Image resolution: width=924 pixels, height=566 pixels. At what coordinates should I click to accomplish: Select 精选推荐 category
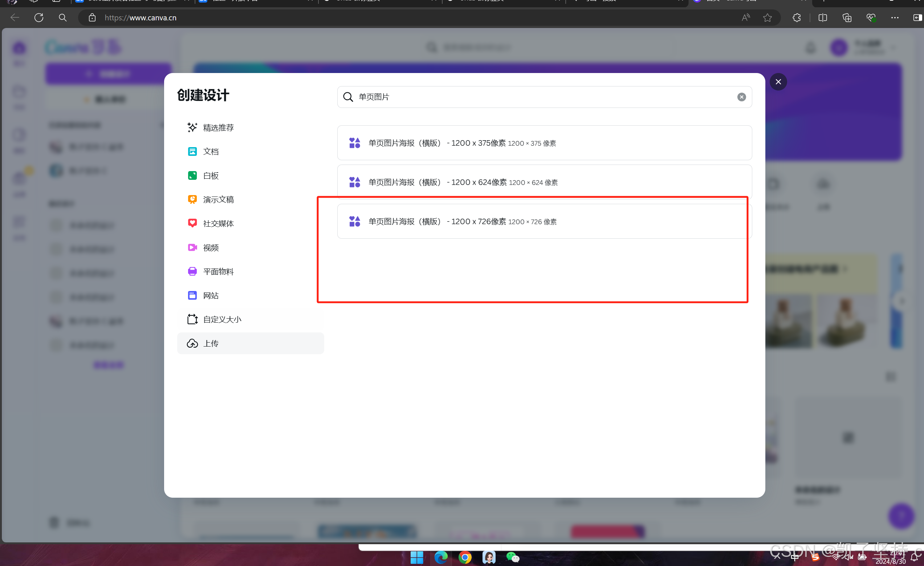pos(218,128)
